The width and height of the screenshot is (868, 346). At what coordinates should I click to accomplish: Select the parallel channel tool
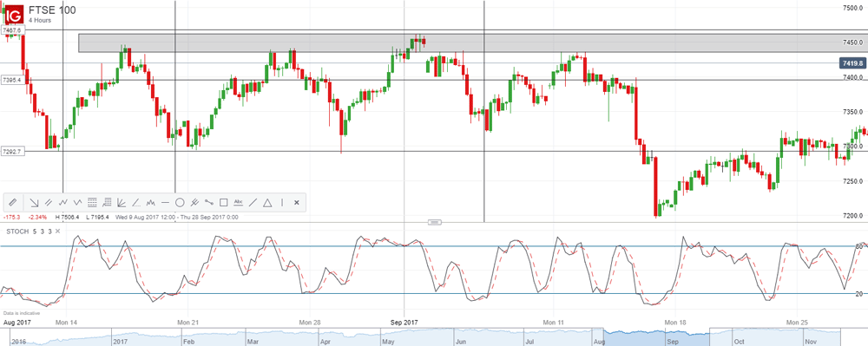tap(48, 202)
